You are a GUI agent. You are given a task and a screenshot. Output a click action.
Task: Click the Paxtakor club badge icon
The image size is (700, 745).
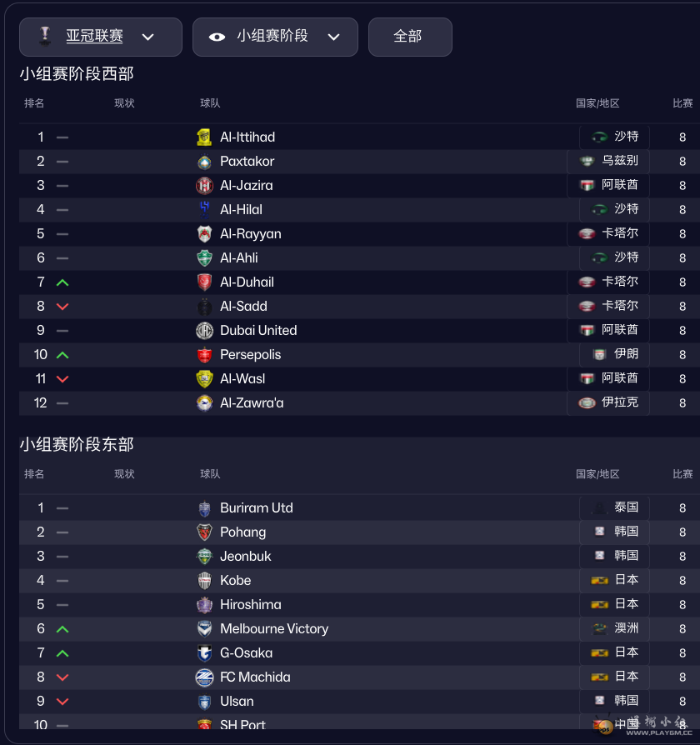[204, 162]
